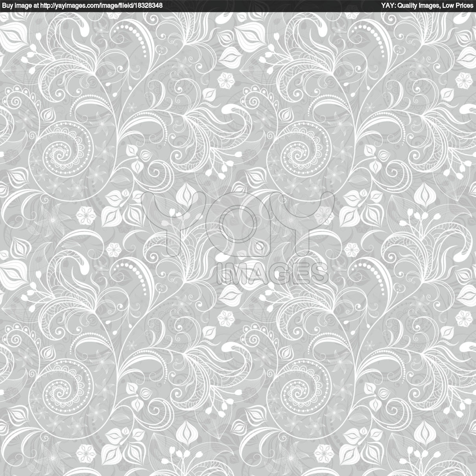
Task: Click the 'Buy image at http://yayimages.com' text
Action: 82,6
